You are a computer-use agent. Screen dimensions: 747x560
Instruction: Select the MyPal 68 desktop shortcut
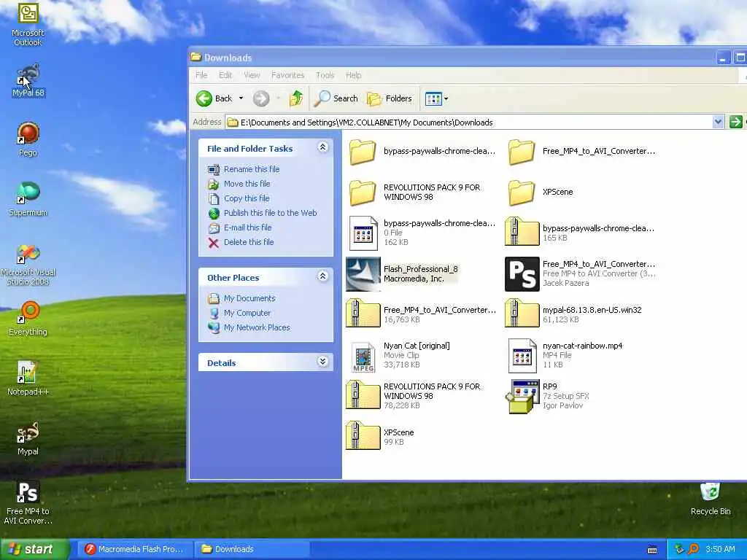28,80
